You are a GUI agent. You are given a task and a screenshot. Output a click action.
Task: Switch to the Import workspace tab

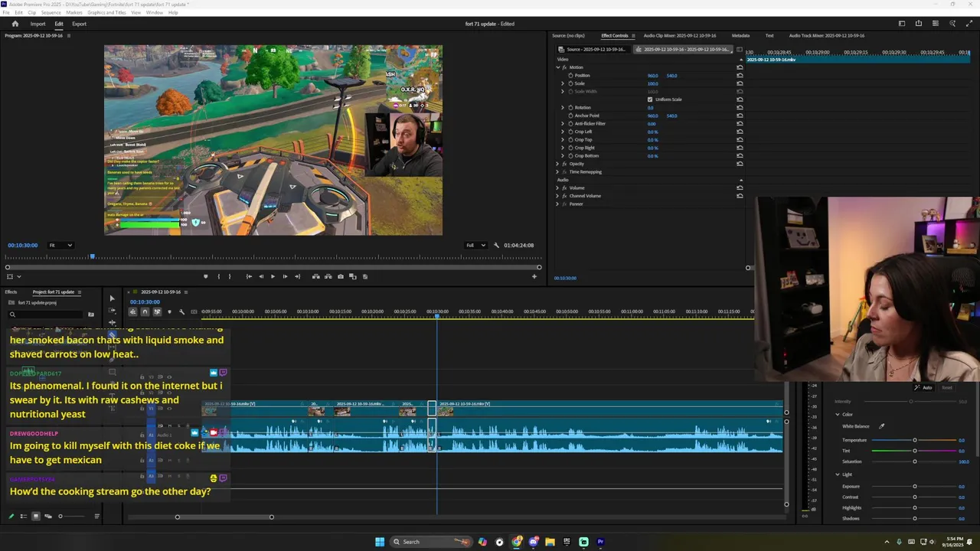pos(38,24)
